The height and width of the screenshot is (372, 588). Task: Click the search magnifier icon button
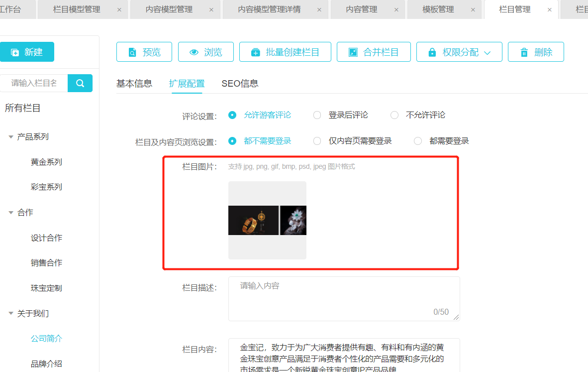[80, 83]
